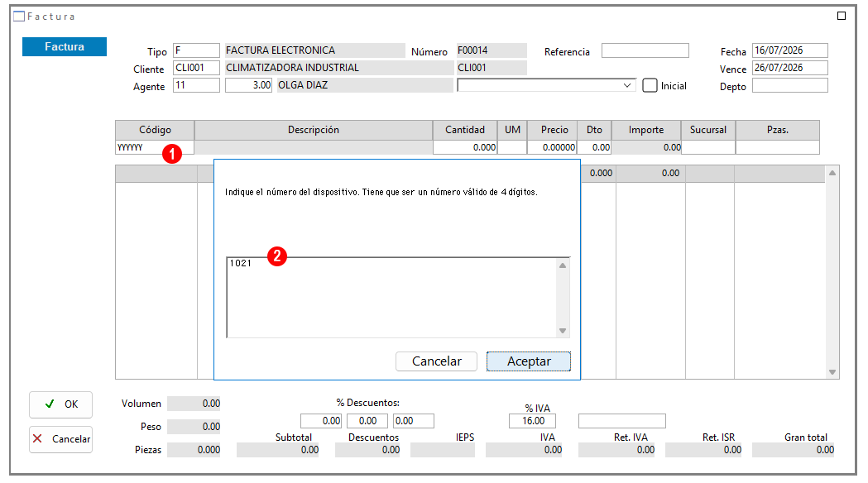Click the Código field containing YYYYYY
This screenshot has height=483, width=868.
[x=155, y=147]
